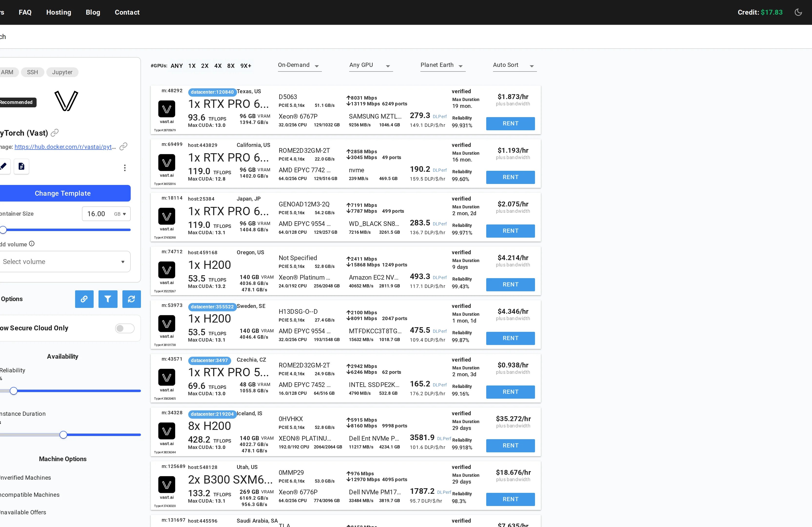Open the Auto Sort dropdown
This screenshot has height=527, width=812.
(x=515, y=65)
